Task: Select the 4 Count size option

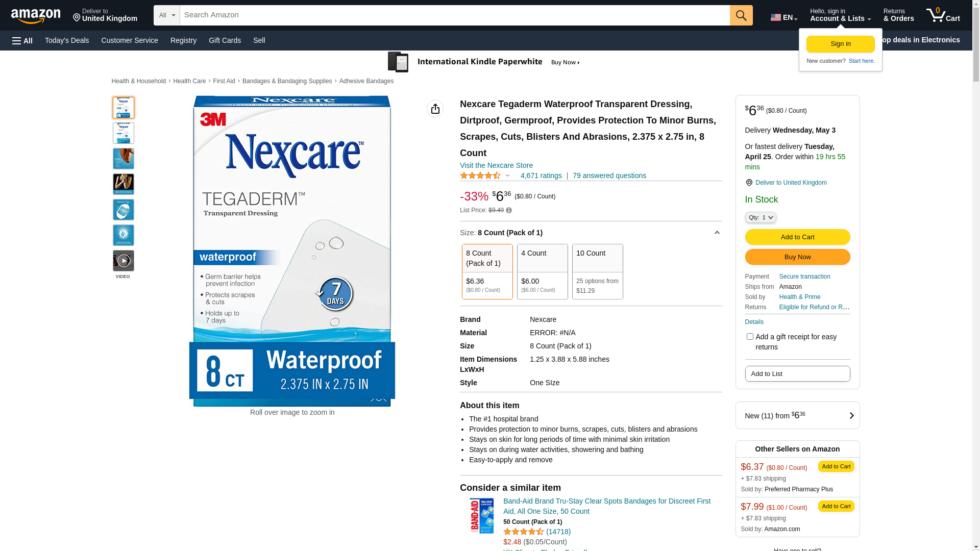Action: pos(542,271)
